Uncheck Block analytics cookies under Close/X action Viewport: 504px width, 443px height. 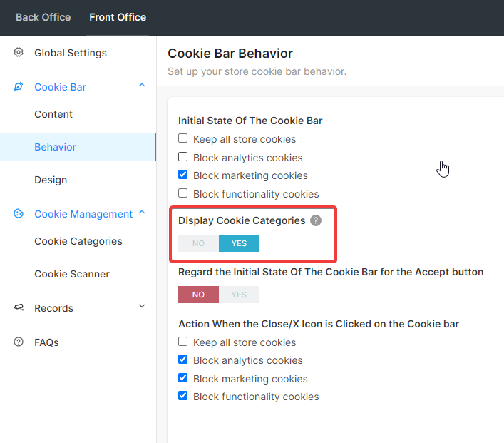point(183,360)
